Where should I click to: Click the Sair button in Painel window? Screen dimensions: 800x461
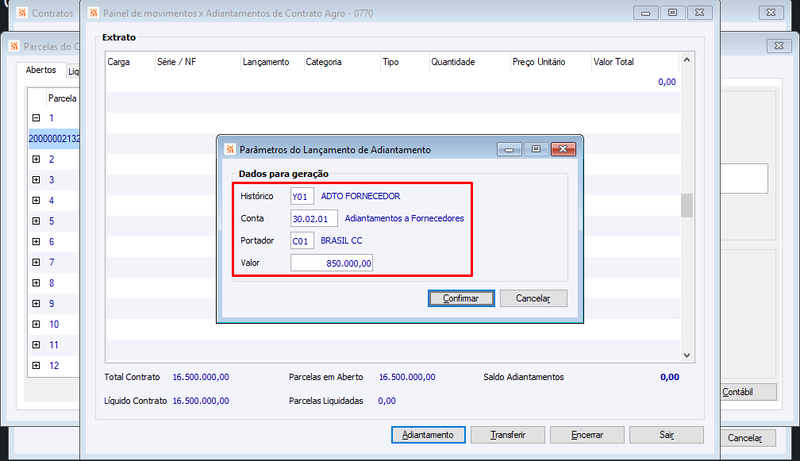click(x=666, y=435)
